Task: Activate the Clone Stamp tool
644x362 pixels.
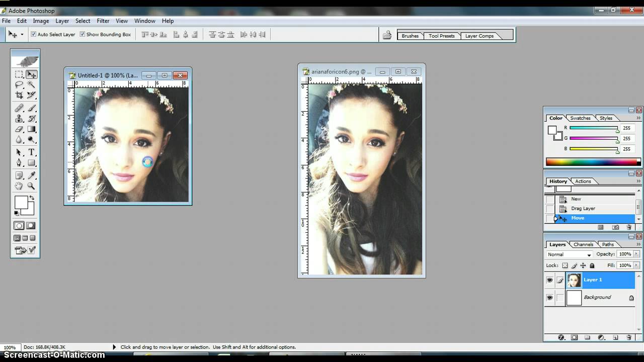Action: [x=19, y=118]
